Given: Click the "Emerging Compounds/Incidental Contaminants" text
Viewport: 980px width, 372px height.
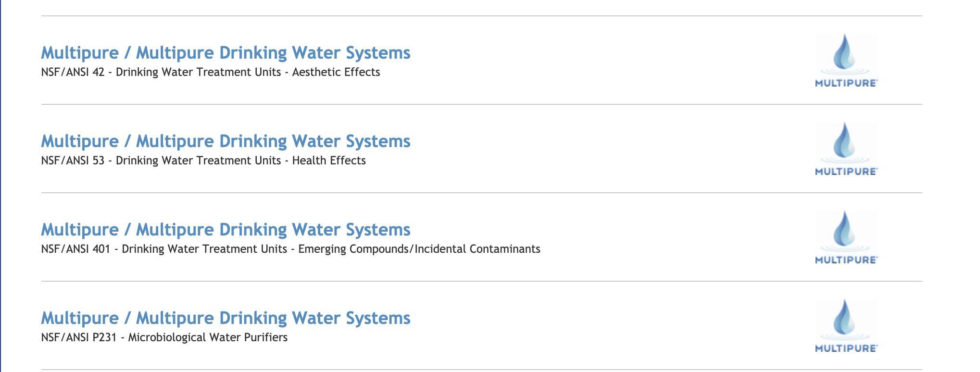Looking at the screenshot, I should coord(419,249).
